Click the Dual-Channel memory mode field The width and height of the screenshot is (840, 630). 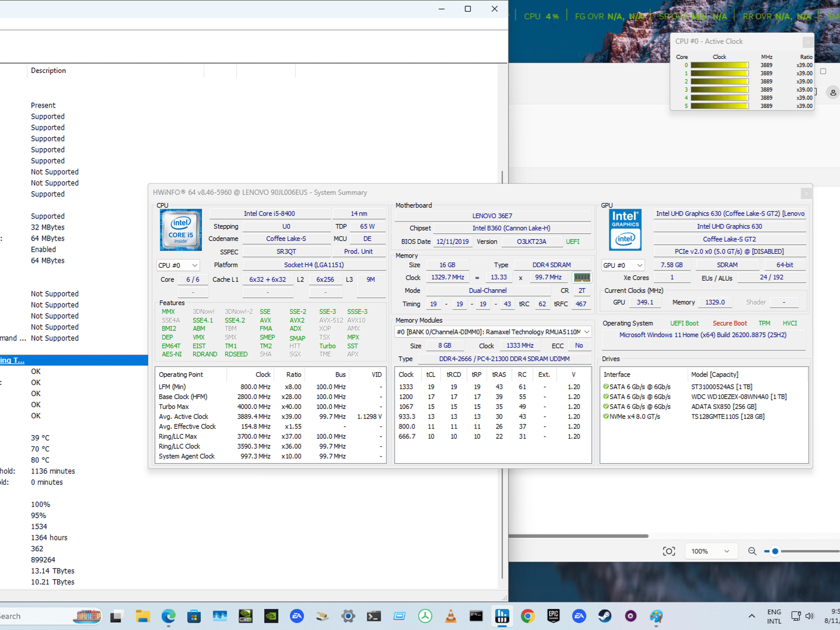[488, 290]
